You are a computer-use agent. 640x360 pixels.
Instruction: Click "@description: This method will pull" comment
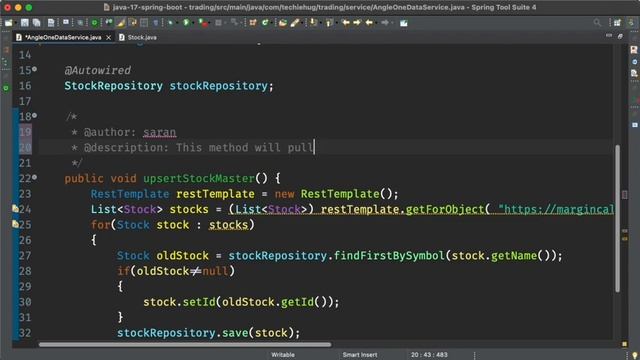click(198, 147)
